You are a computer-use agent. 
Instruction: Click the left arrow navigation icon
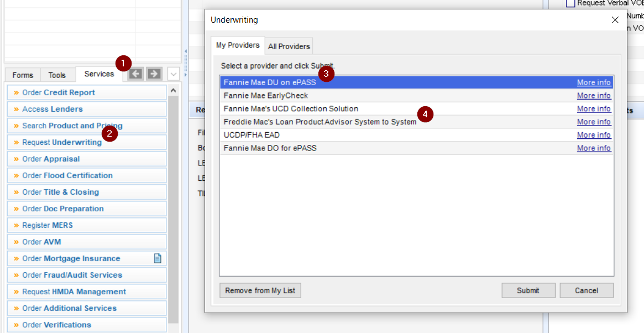tap(135, 74)
